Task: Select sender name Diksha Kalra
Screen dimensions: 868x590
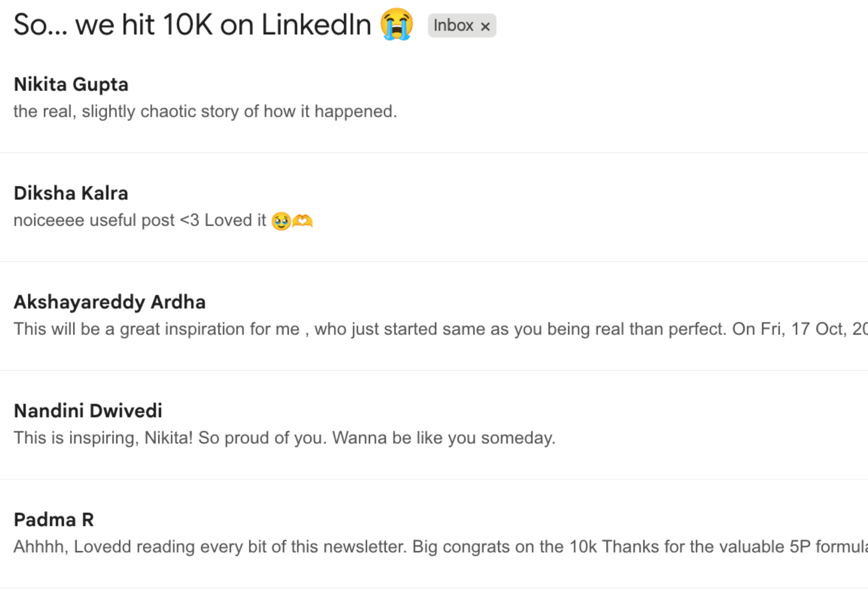Action: (x=71, y=193)
